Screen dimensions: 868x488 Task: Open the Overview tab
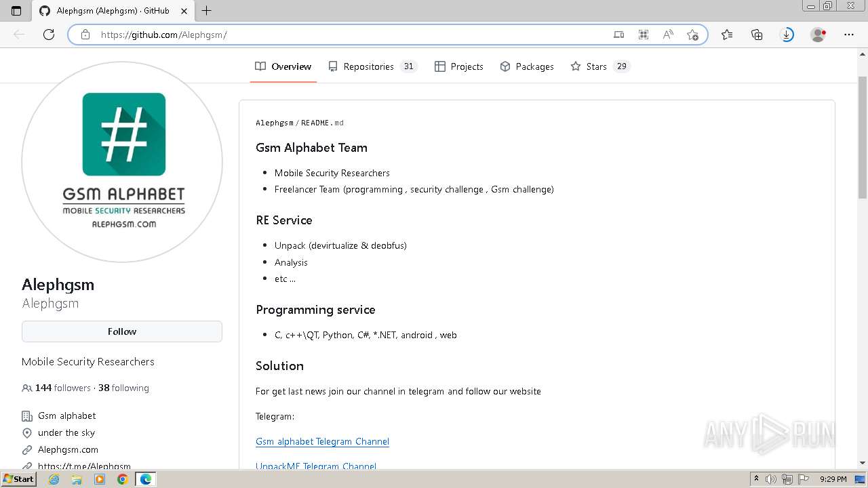(x=283, y=66)
